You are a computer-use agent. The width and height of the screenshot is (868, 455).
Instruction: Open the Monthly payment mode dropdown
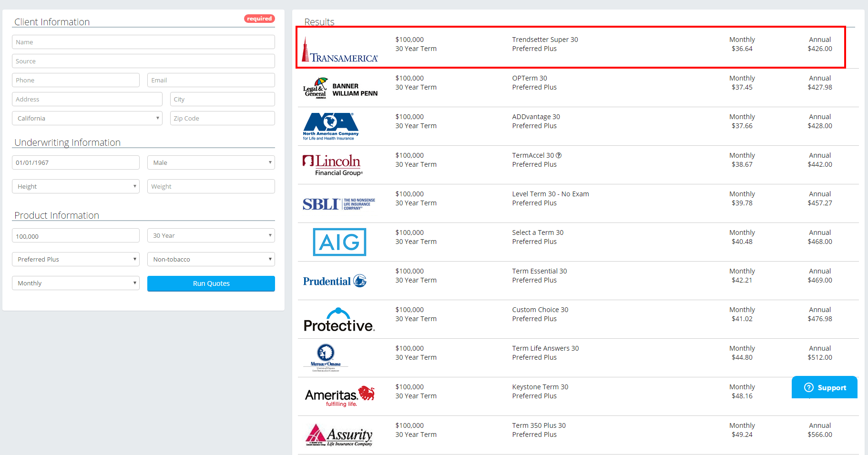pyautogui.click(x=76, y=283)
